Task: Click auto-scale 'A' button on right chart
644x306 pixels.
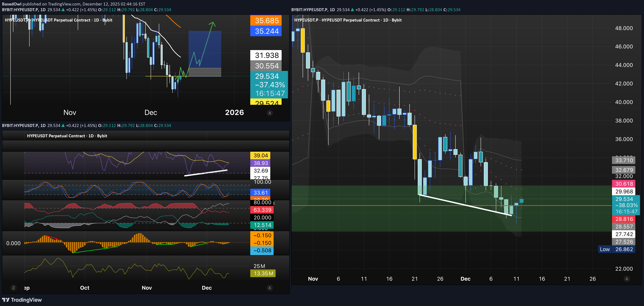Action: click(626, 279)
